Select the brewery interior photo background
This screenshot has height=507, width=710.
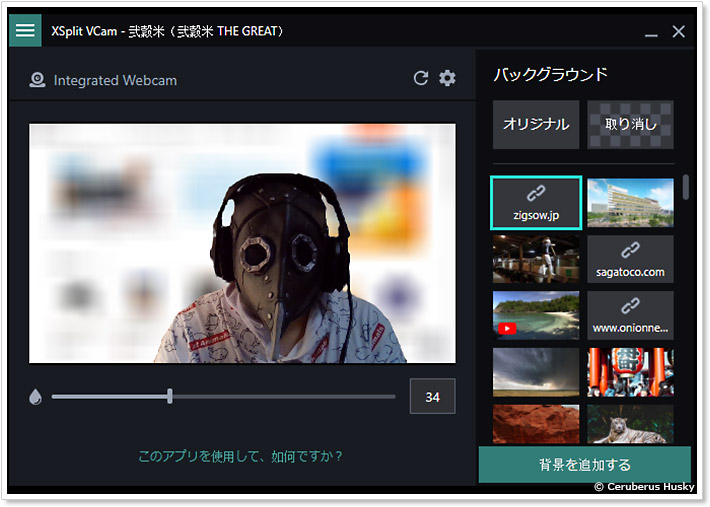(x=536, y=259)
